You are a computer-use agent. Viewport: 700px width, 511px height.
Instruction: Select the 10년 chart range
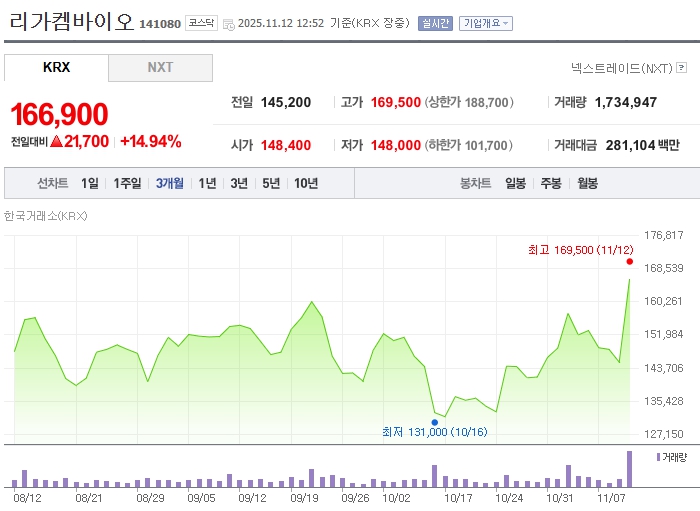pyautogui.click(x=306, y=183)
